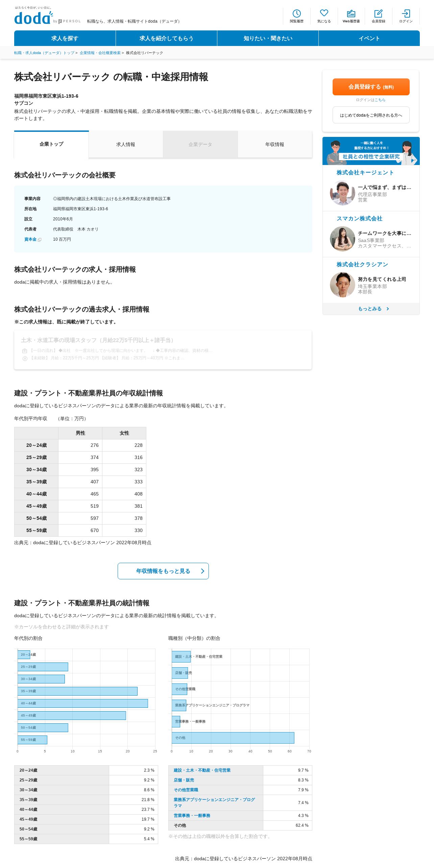Click 営業事務・一般事務 table link
Image resolution: width=434 pixels, height=868 pixels.
pyautogui.click(x=192, y=816)
